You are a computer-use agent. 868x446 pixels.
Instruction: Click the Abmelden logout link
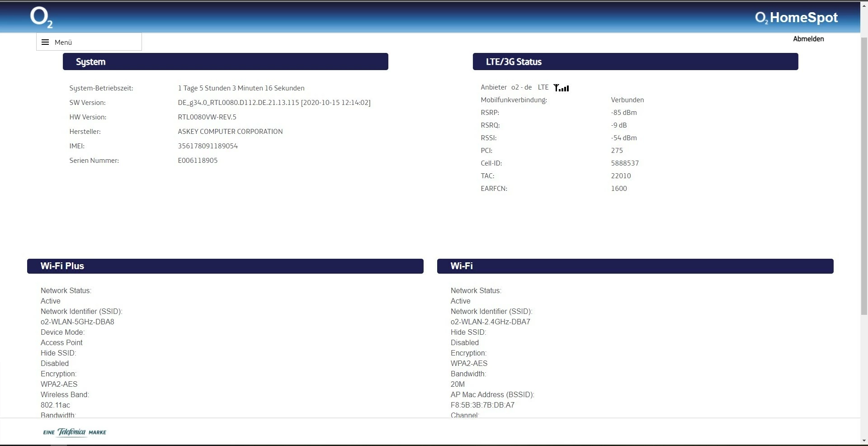coord(808,39)
